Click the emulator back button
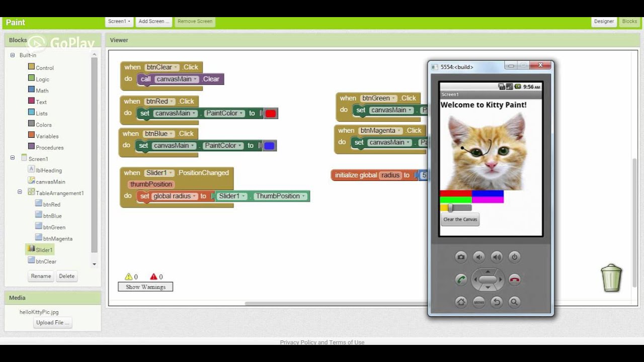The image size is (644, 362). point(497,302)
